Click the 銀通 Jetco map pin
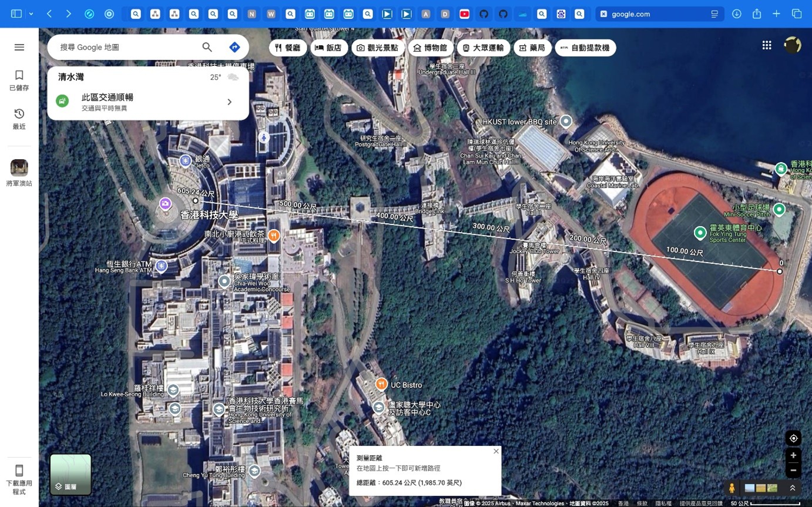 point(186,160)
